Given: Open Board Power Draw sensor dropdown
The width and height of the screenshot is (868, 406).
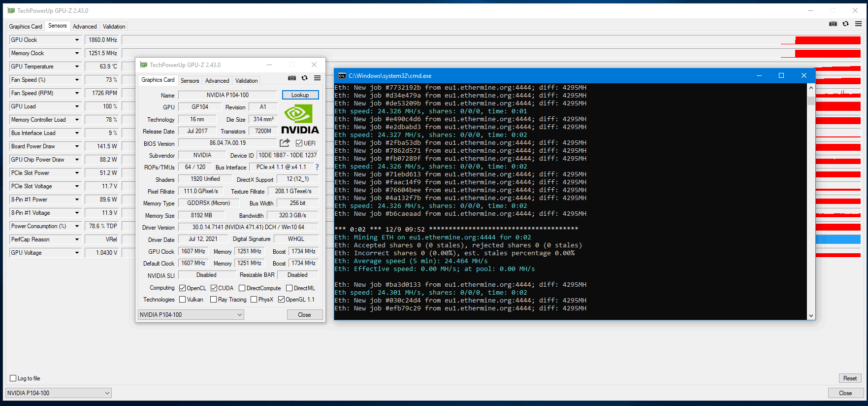Looking at the screenshot, I should [77, 146].
